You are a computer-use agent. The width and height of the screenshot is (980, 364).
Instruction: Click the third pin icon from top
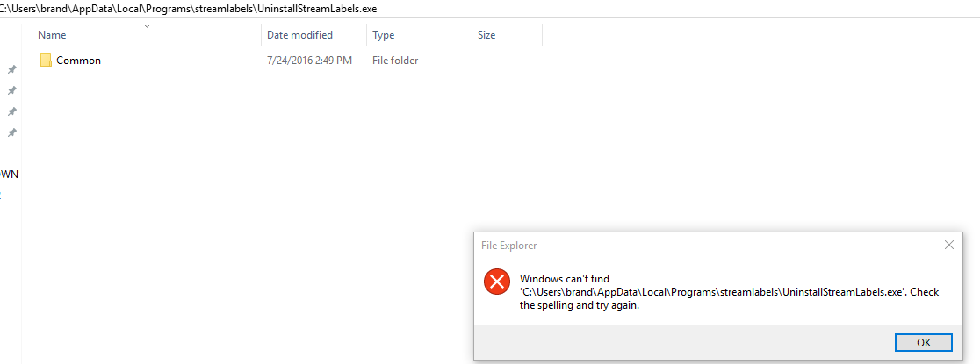tap(11, 111)
